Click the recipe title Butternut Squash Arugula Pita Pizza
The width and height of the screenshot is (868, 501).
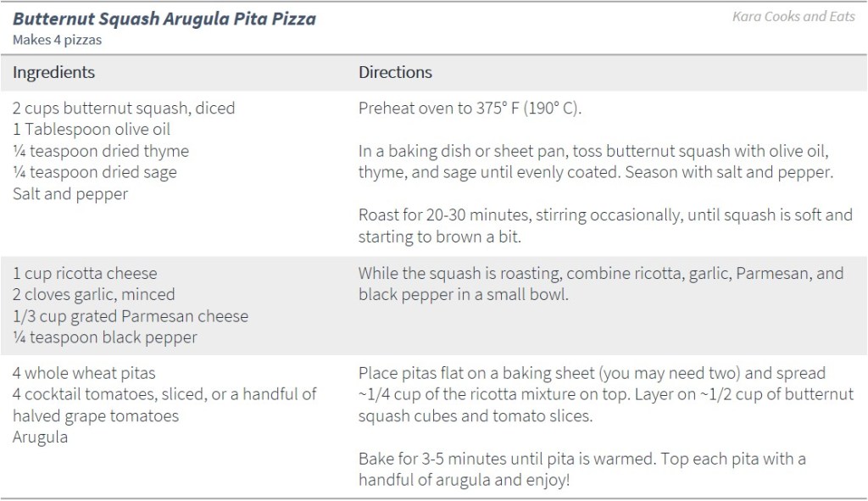pos(164,19)
